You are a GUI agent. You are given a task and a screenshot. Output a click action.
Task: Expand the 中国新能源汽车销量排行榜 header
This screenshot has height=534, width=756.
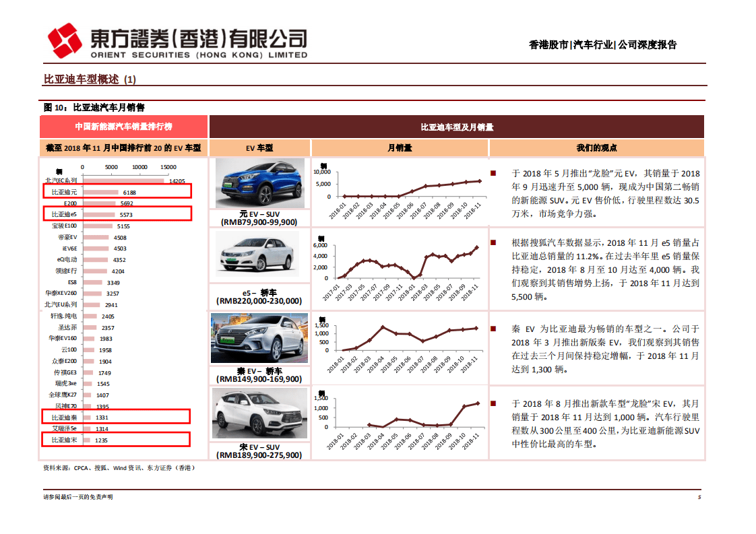click(125, 127)
